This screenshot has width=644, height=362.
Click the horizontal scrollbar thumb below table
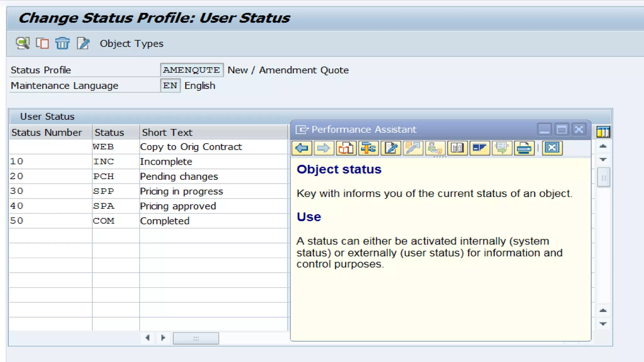[x=196, y=338]
